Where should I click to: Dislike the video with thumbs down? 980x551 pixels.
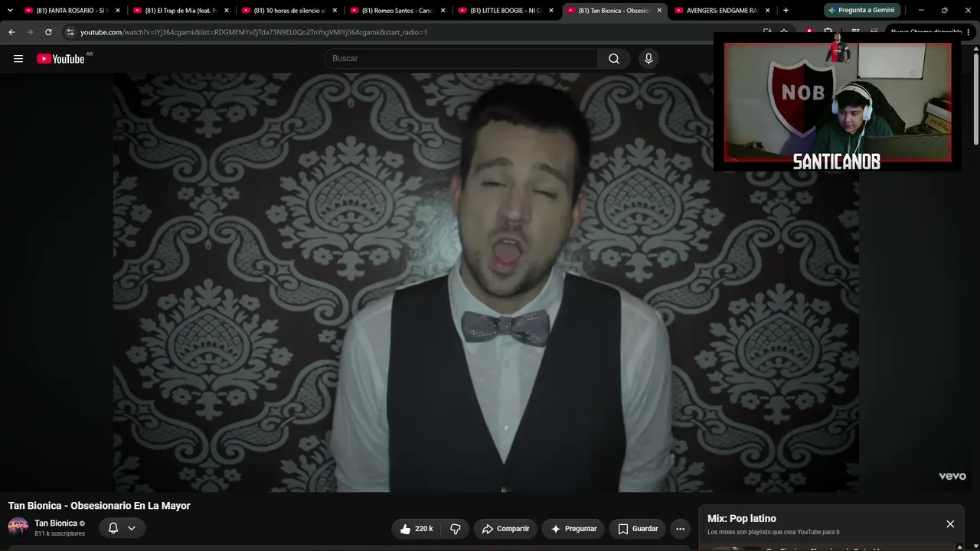(x=456, y=529)
